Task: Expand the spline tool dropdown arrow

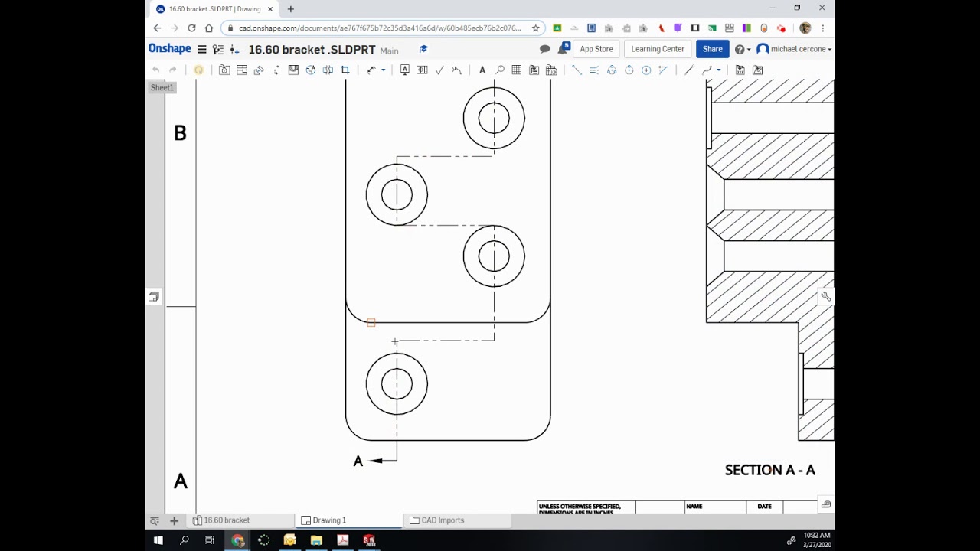Action: [718, 70]
